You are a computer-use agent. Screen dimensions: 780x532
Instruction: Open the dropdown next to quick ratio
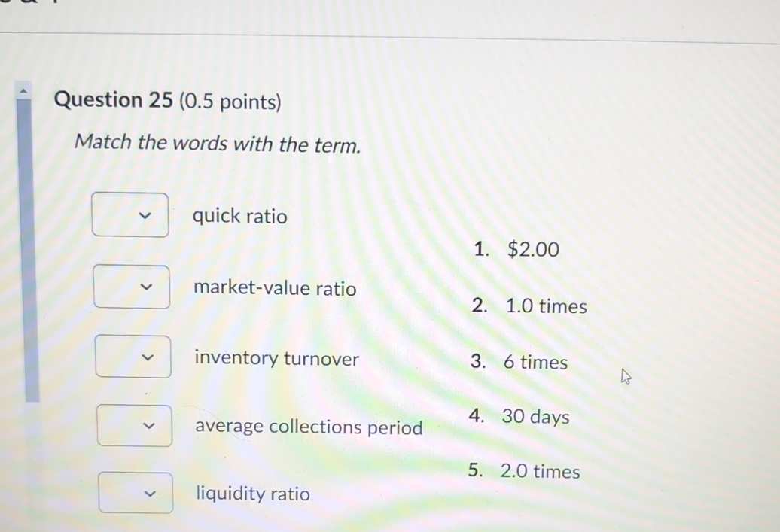(129, 214)
